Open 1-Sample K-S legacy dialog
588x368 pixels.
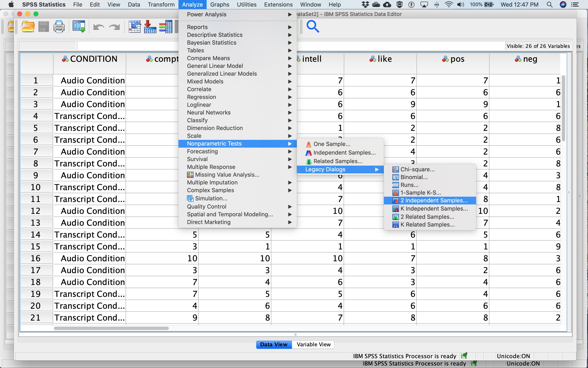tap(430, 193)
